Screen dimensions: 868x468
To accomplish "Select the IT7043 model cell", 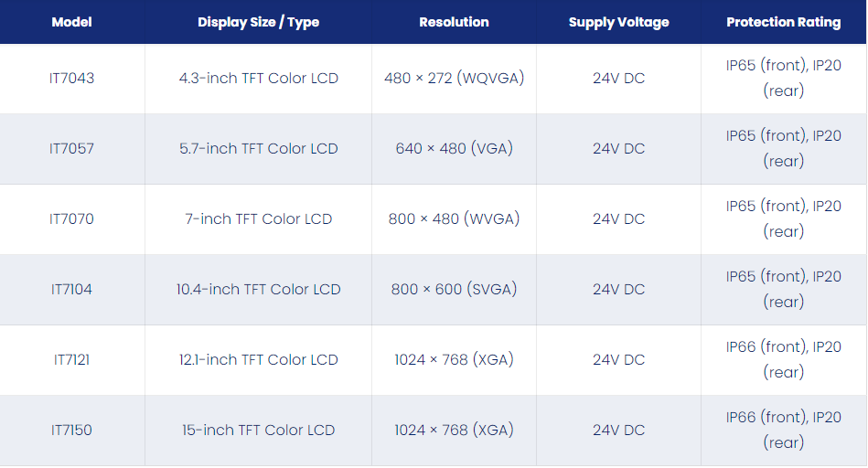I will [x=72, y=78].
